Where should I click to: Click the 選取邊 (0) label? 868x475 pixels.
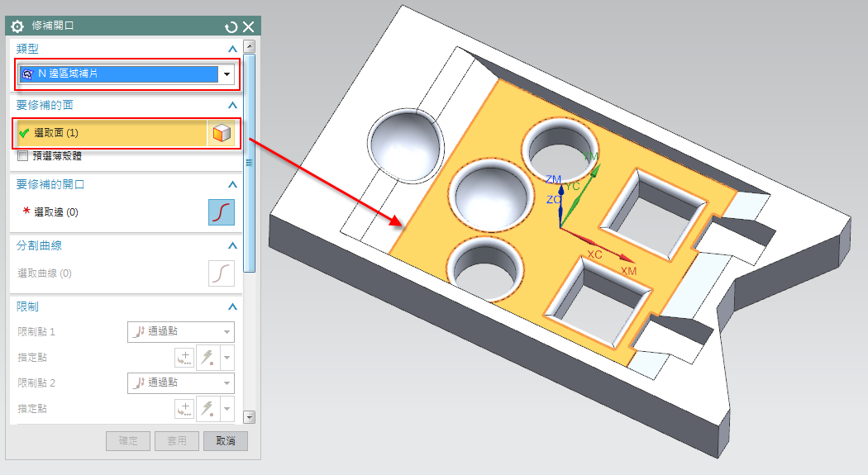56,212
